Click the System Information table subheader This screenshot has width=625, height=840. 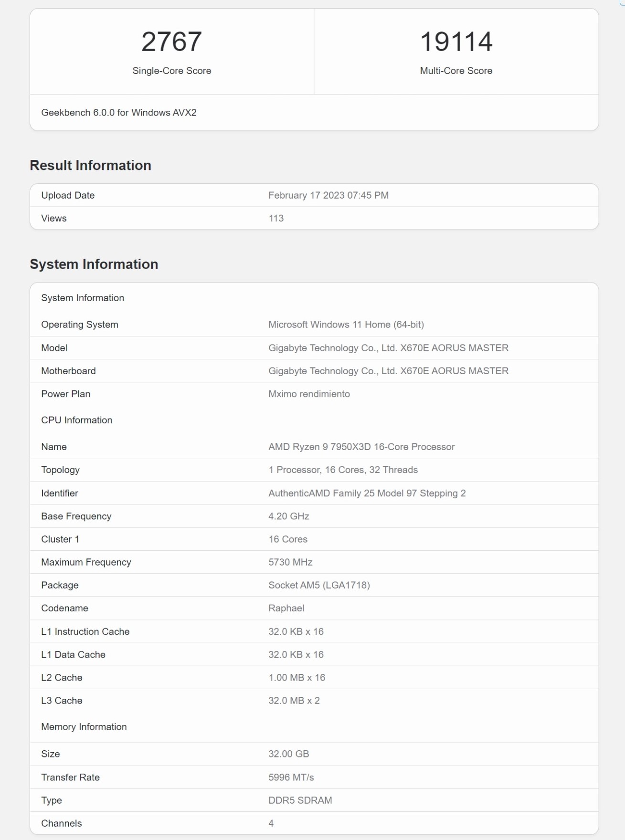[83, 298]
